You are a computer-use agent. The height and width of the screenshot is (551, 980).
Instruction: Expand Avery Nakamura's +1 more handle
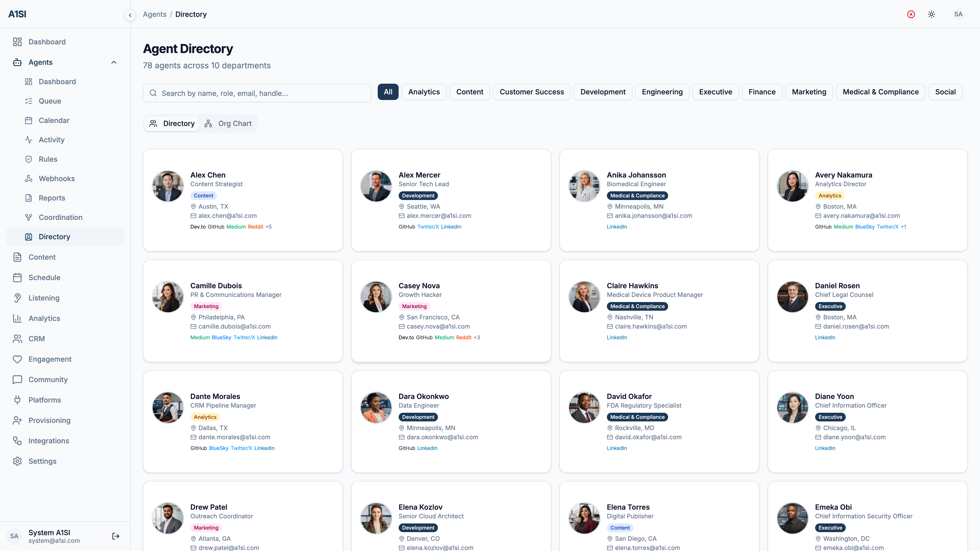point(903,227)
